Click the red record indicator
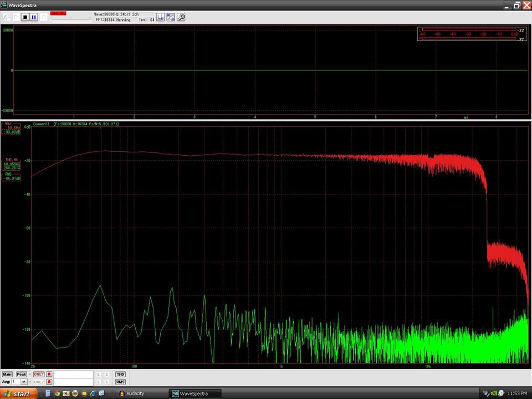 [58, 13]
